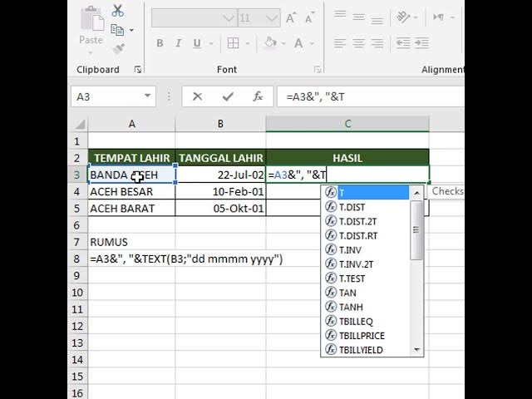
Task: Click the Borders grid icon
Action: (x=233, y=43)
